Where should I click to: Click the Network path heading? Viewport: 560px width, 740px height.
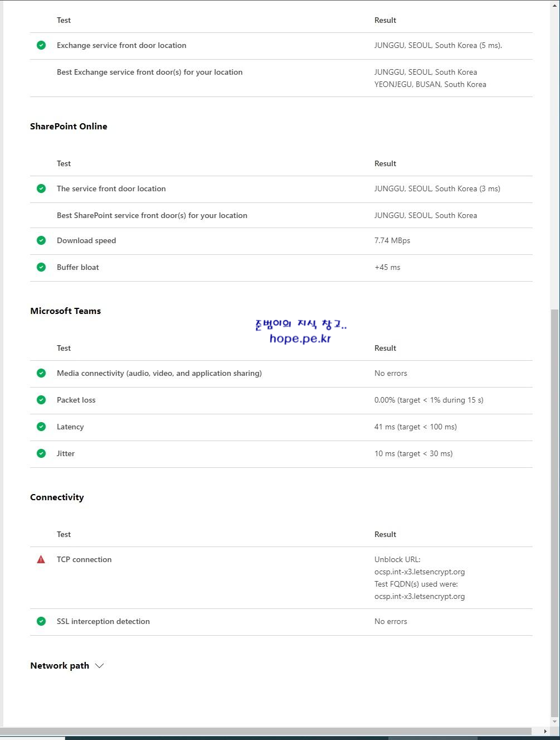click(60, 666)
